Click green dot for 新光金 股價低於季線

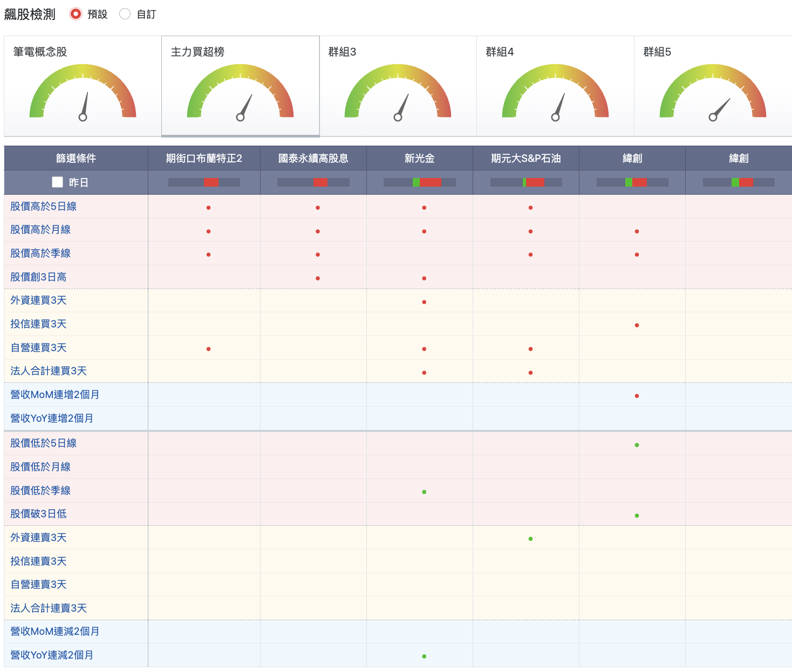coord(424,492)
